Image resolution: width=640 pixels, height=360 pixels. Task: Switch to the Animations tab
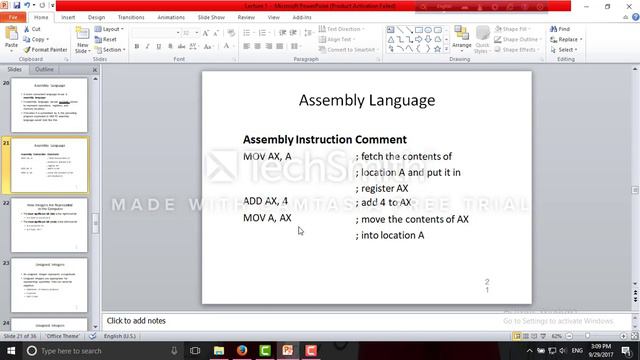[x=171, y=18]
